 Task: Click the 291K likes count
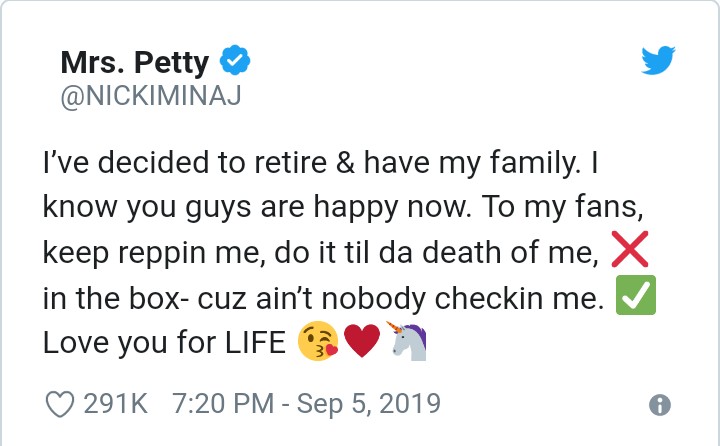pos(115,404)
